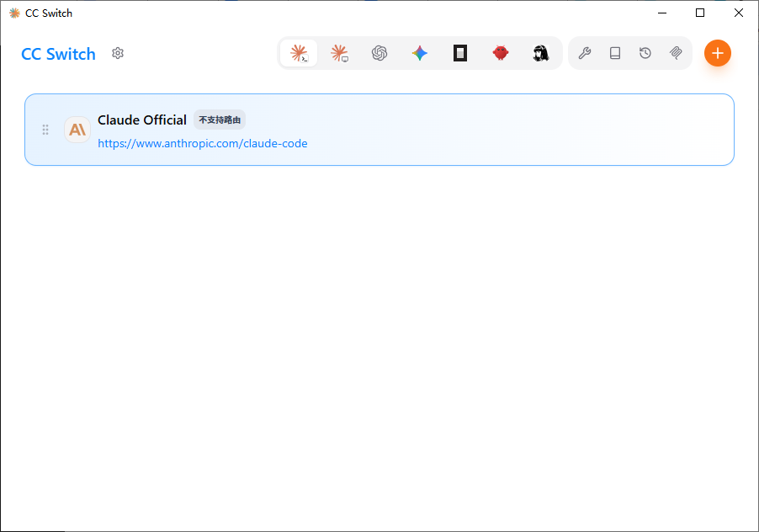Grab the drag handle on Claude Official card
Image resolution: width=759 pixels, height=532 pixels.
(x=45, y=130)
